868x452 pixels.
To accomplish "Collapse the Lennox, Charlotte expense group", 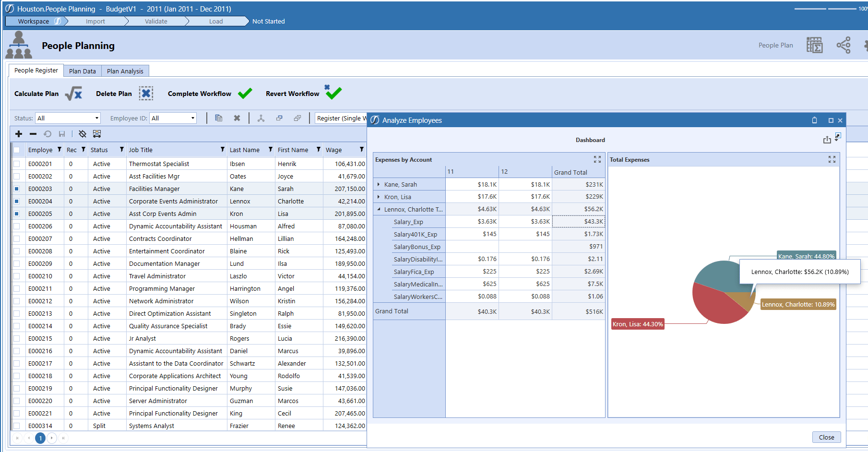I will pyautogui.click(x=379, y=209).
